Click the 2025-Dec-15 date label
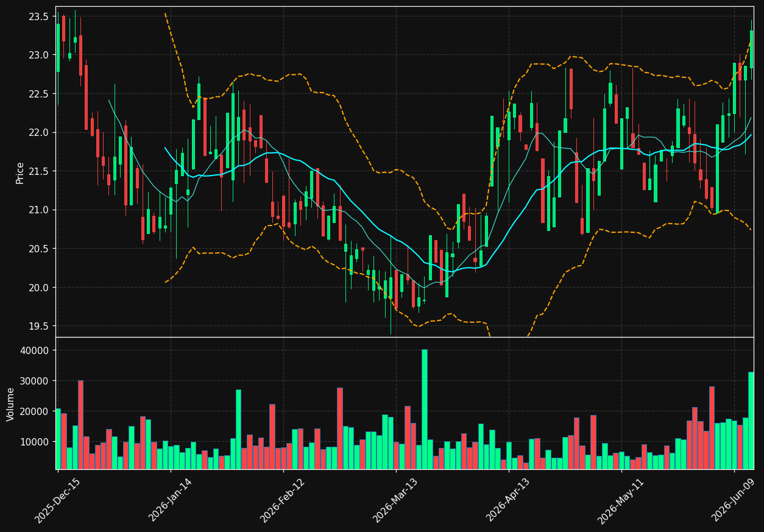 coord(57,500)
